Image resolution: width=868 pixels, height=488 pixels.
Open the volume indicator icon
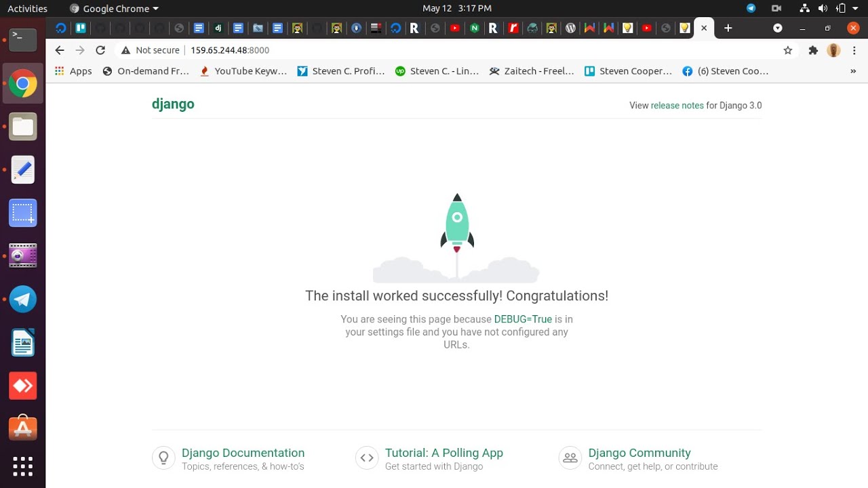(823, 8)
